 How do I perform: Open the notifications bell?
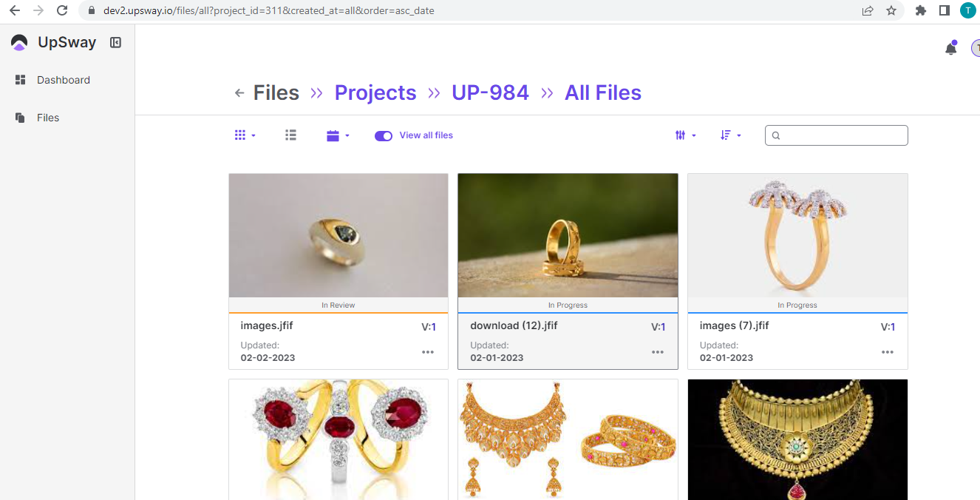pyautogui.click(x=950, y=49)
